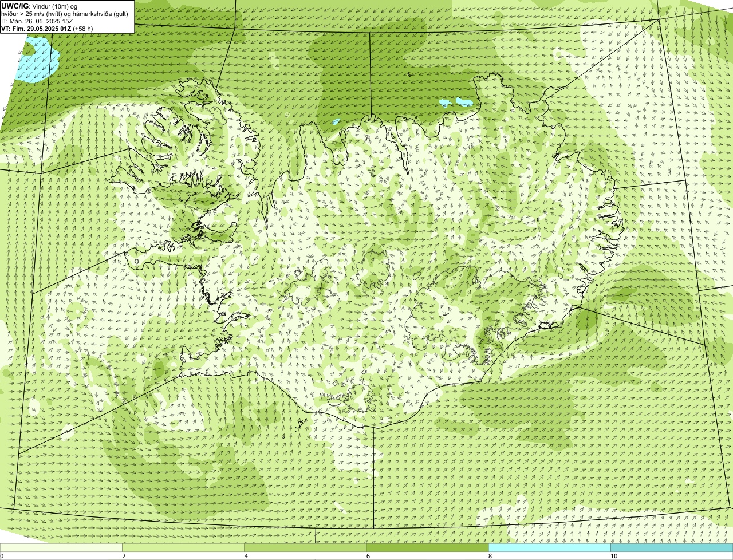Click the palest 0–2 m/s legend swatch
The height and width of the screenshot is (560, 733).
61,547
